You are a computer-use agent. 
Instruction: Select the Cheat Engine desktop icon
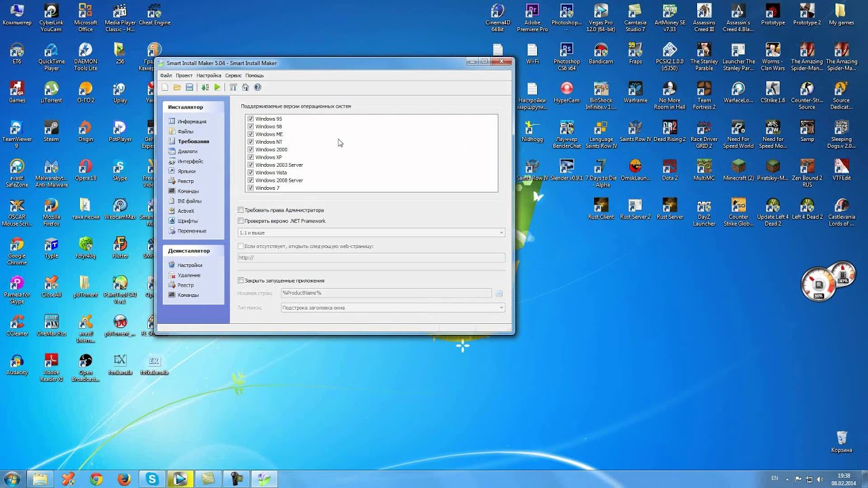pyautogui.click(x=155, y=16)
